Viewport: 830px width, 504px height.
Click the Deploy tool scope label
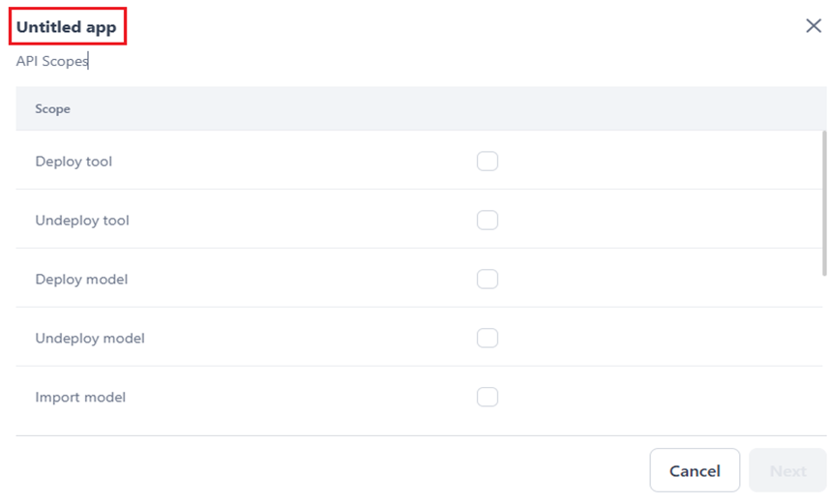(x=74, y=162)
